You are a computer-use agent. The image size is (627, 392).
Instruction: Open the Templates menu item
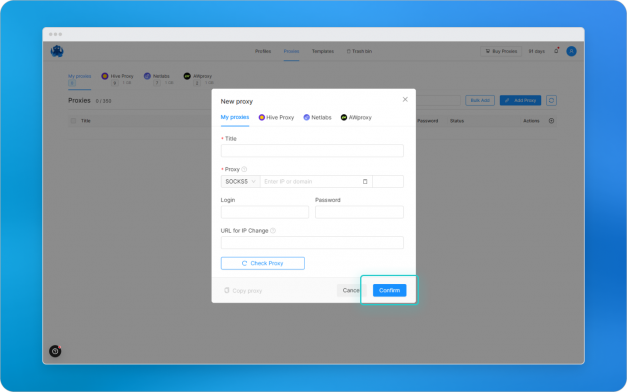point(323,51)
